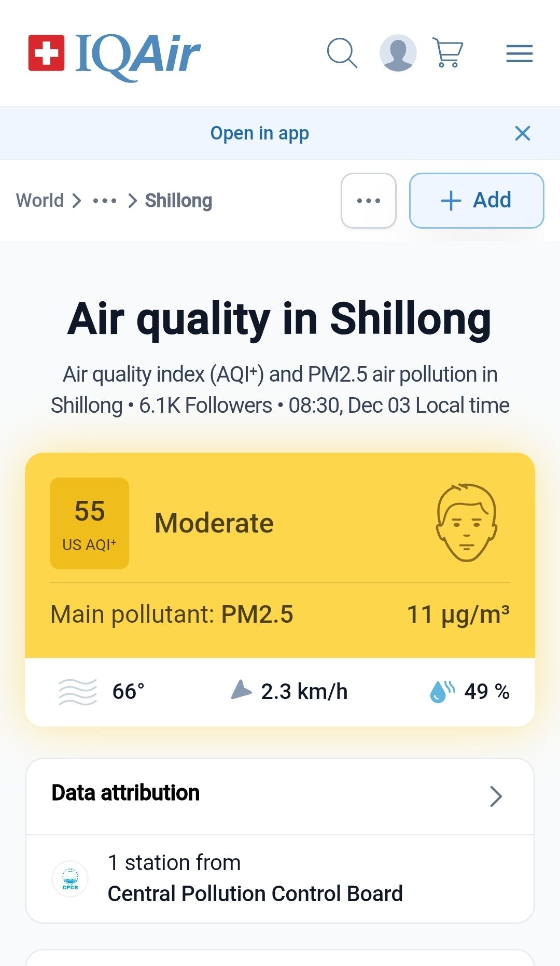This screenshot has width=560, height=966.
Task: Tap the Open in app link
Action: tap(259, 133)
